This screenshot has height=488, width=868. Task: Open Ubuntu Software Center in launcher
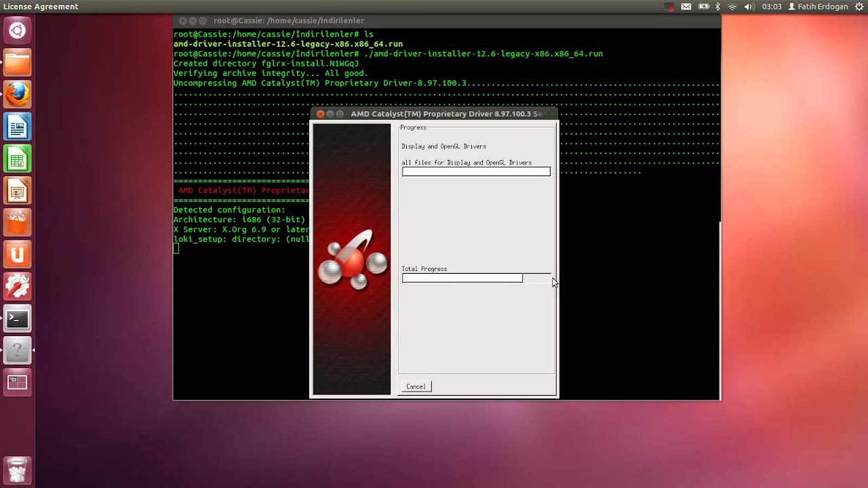point(18,224)
